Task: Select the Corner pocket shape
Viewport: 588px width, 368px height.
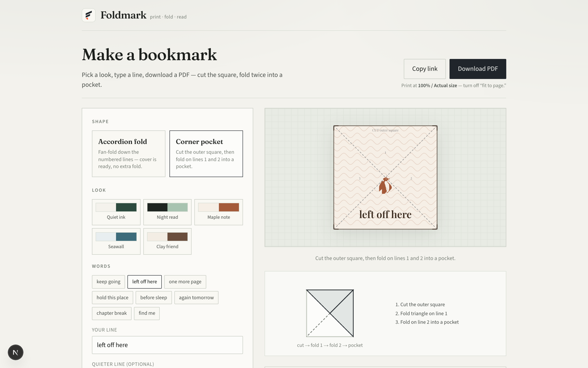Action: tap(206, 154)
